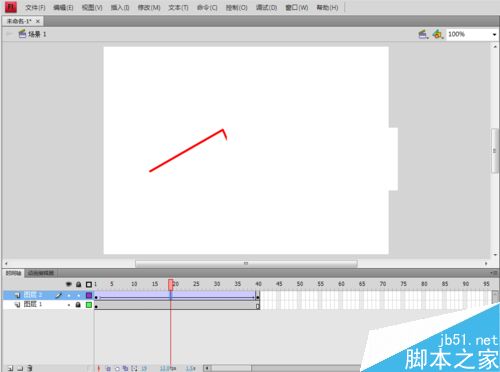
Task: Click the back arrow beside 场景 1
Action: click(x=9, y=34)
